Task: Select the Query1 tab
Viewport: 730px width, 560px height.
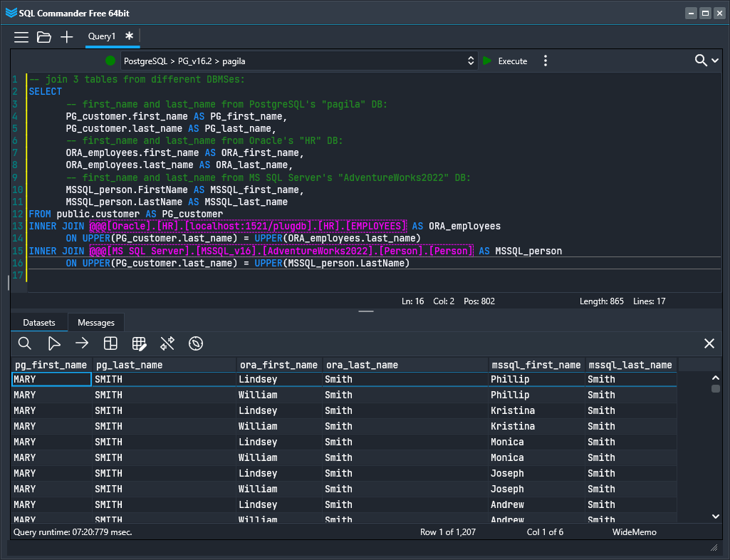Action: [x=102, y=36]
